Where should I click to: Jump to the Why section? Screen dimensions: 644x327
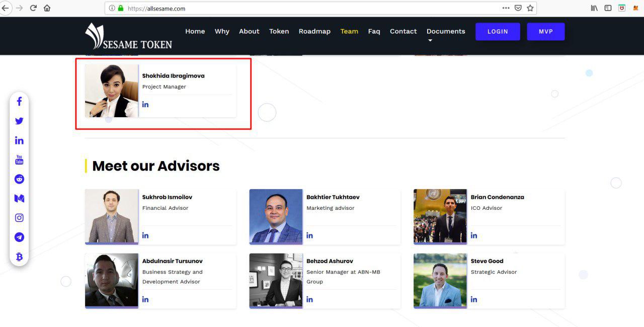[222, 31]
